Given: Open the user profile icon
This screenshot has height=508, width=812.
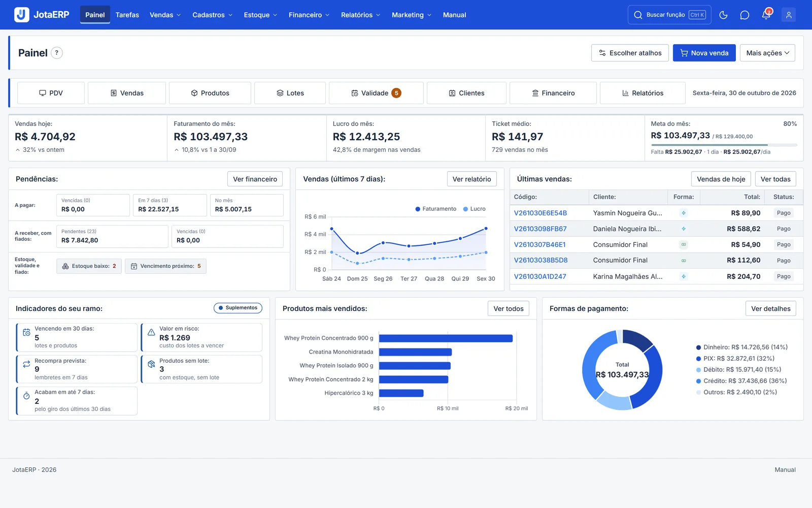Looking at the screenshot, I should coord(789,15).
